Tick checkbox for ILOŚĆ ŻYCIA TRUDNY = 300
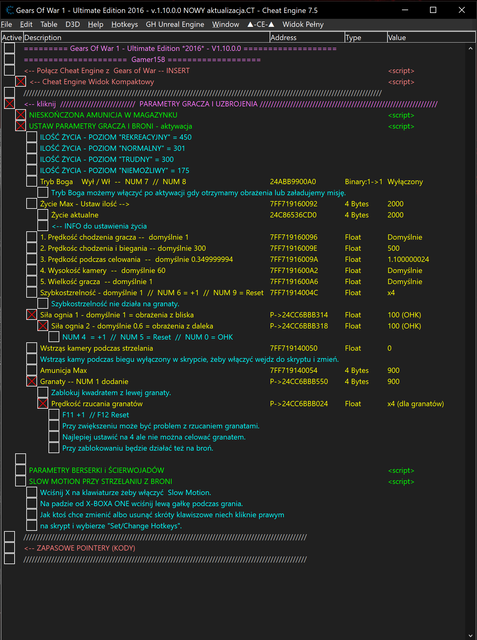Screen dimensions: 477x640 (31, 159)
